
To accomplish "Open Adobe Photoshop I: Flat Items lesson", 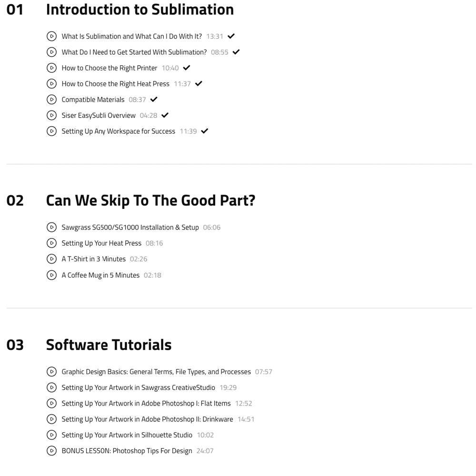I will (146, 403).
